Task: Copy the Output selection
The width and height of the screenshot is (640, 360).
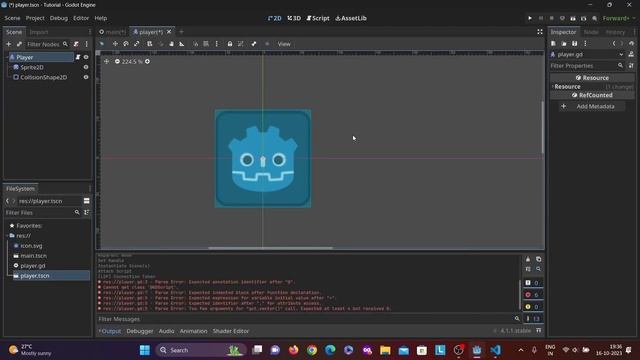Action: click(538, 259)
